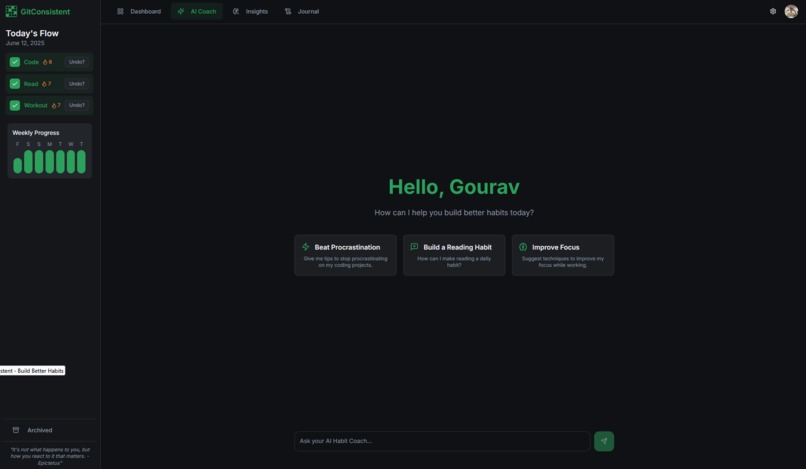The width and height of the screenshot is (806, 469).
Task: Click the AI Coach sparkle icon
Action: coord(180,11)
